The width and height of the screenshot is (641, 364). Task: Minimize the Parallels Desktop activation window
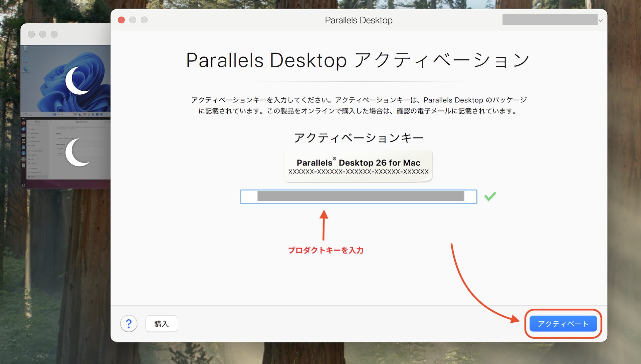(x=133, y=20)
